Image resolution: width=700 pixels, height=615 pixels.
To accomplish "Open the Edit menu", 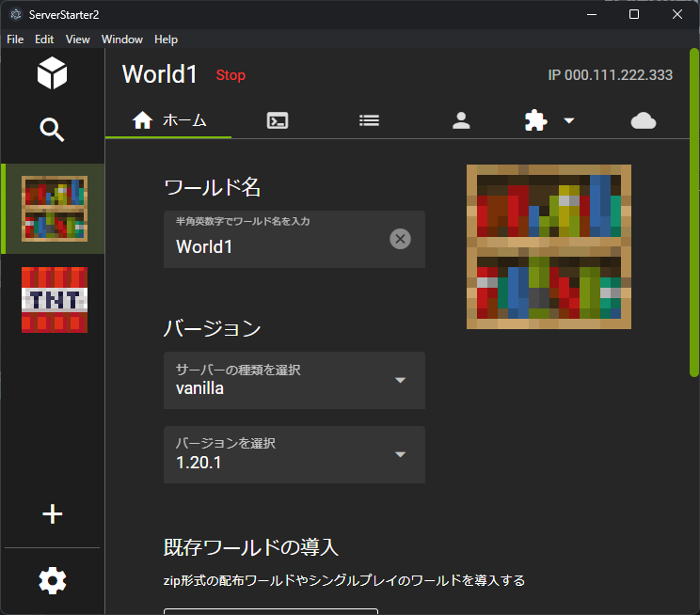I will [44, 39].
